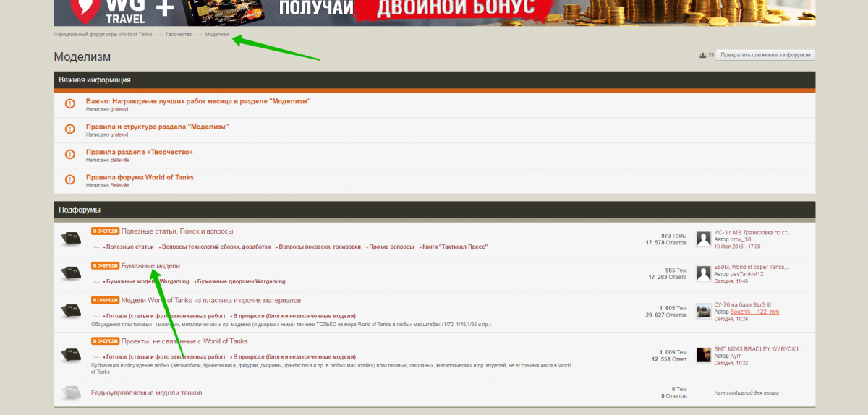Click alert icon beside Правила раздела «Творчество»
This screenshot has width=868, height=415.
click(69, 155)
